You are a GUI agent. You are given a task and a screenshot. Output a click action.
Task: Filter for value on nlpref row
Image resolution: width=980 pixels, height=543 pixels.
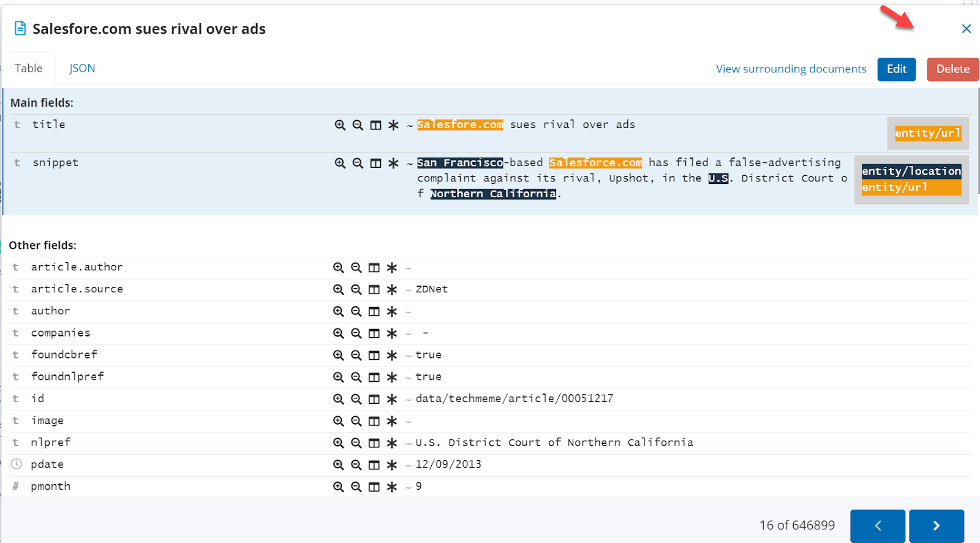pyautogui.click(x=338, y=443)
